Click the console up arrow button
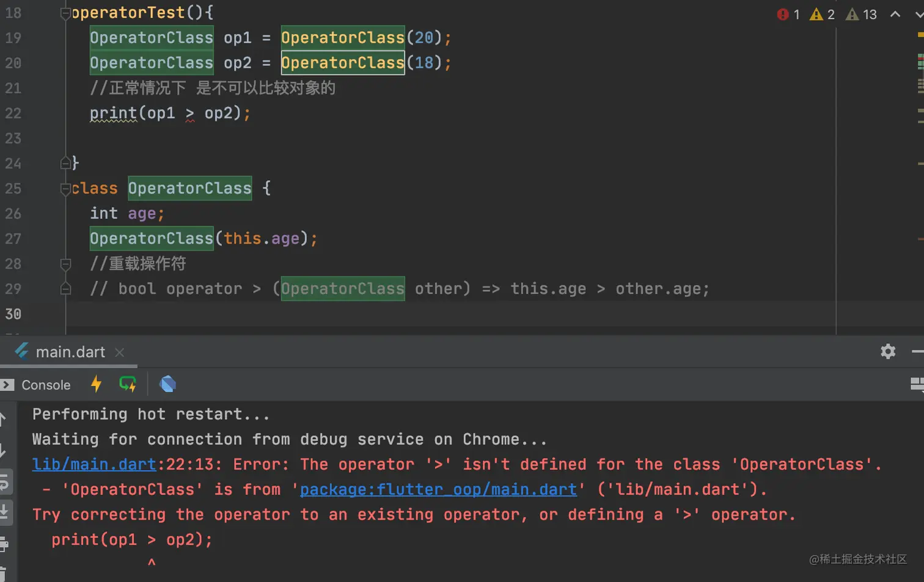The width and height of the screenshot is (924, 582). tap(3, 419)
